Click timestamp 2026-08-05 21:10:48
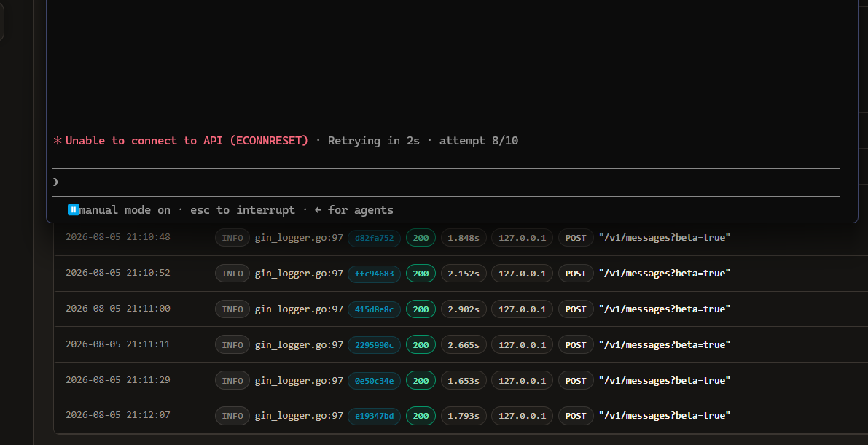This screenshot has width=868, height=445. (118, 237)
